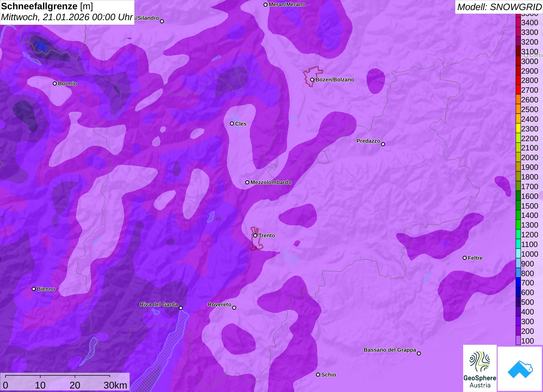Click the blue cloud house logo

(x=520, y=369)
